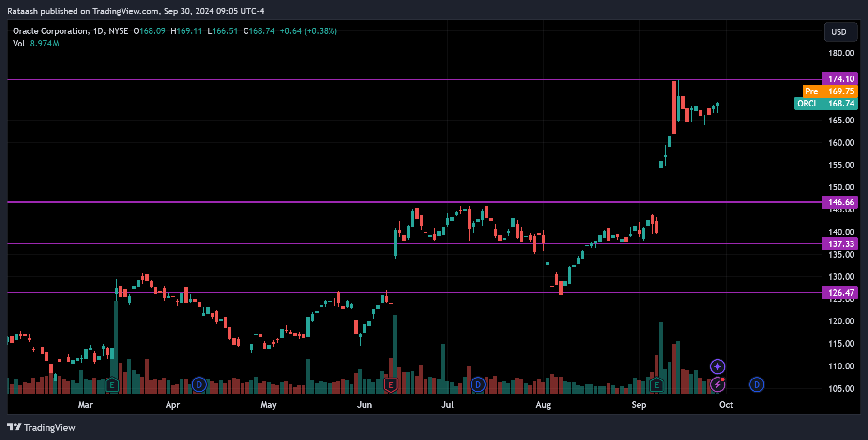This screenshot has width=868, height=440.
Task: Click the 126.47 purple price label
Action: pos(840,292)
